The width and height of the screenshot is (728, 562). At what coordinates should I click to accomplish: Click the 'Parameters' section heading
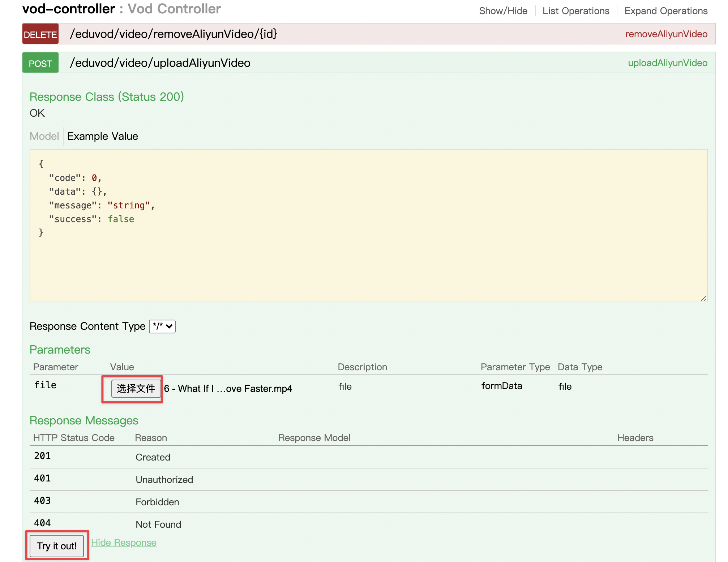(x=60, y=350)
